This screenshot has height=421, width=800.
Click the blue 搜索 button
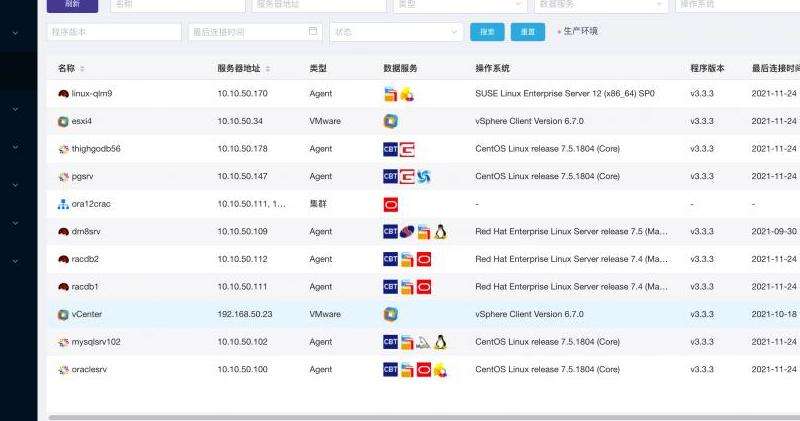point(487,32)
